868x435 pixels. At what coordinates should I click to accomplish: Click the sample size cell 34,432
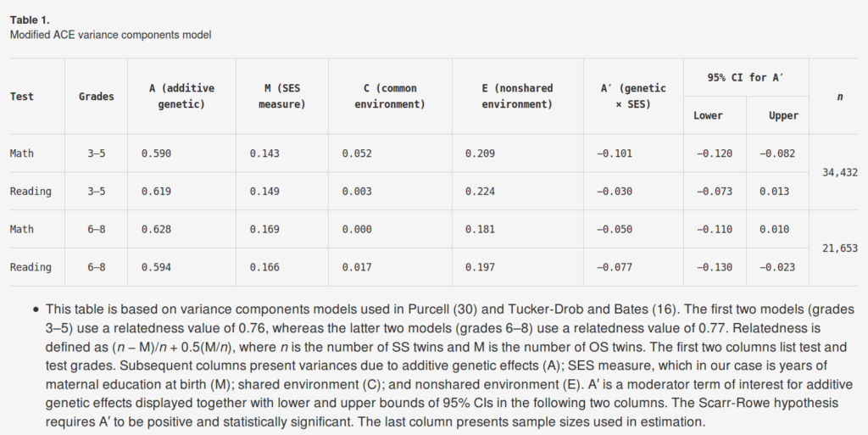coord(840,172)
